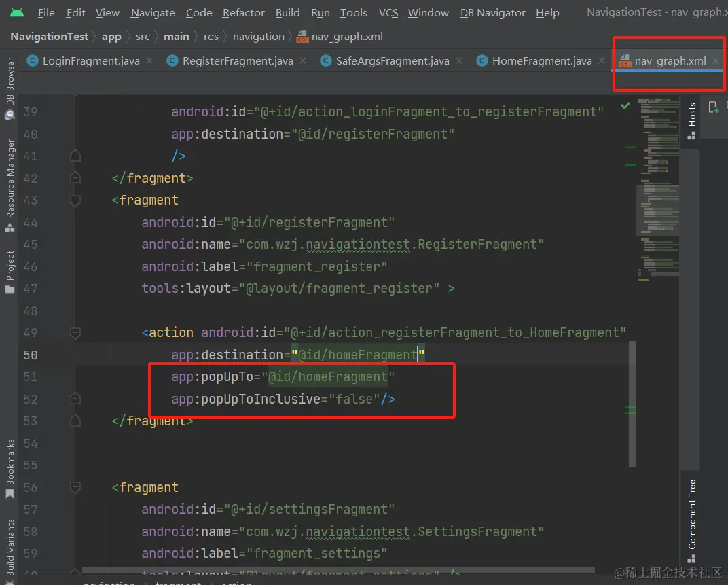Image resolution: width=728 pixels, height=585 pixels.
Task: Collapse the fold marker at line 53
Action: [x=75, y=421]
